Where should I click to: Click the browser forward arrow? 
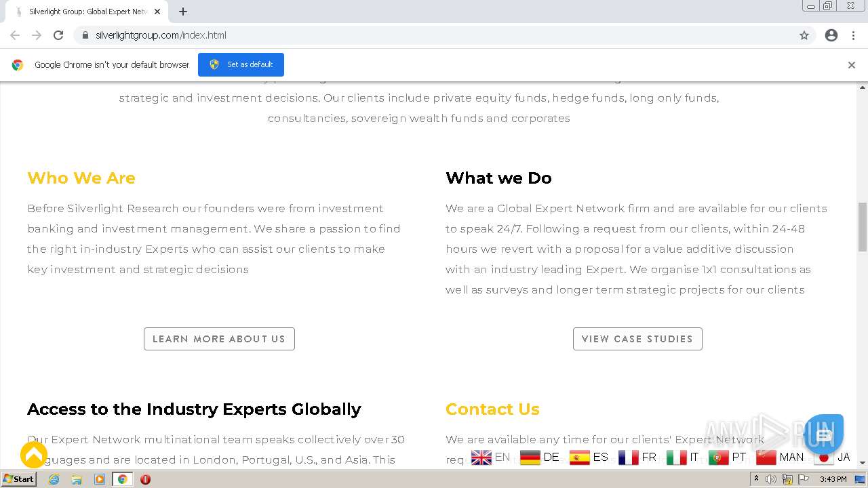coord(37,35)
